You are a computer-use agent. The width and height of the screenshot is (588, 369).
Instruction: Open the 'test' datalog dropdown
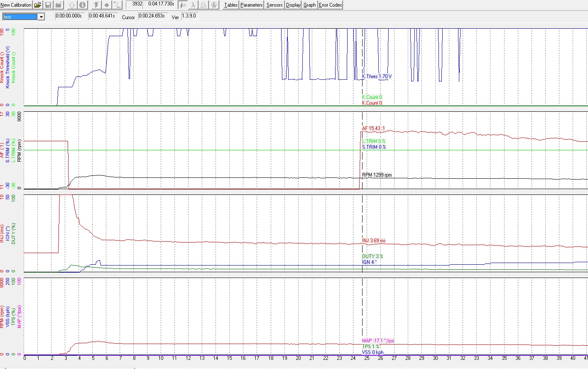point(41,17)
